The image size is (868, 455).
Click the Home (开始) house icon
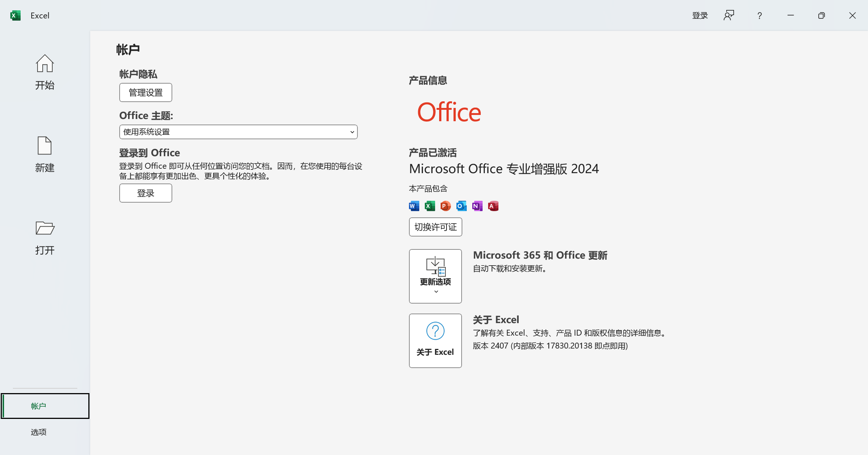(x=45, y=64)
